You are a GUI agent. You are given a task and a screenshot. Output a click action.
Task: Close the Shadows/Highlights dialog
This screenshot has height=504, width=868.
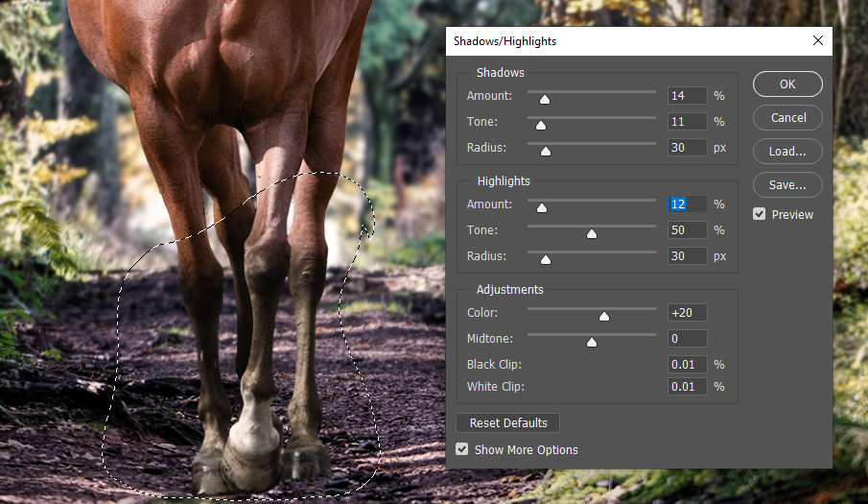pyautogui.click(x=817, y=40)
